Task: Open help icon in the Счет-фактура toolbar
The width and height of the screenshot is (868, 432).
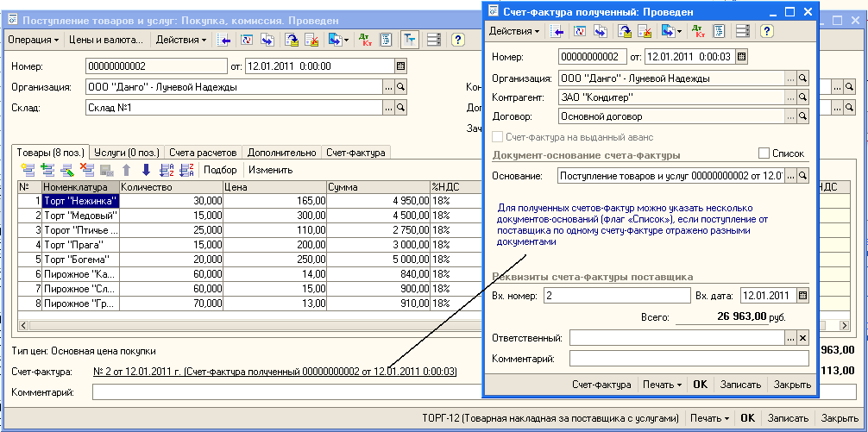Action: (766, 31)
